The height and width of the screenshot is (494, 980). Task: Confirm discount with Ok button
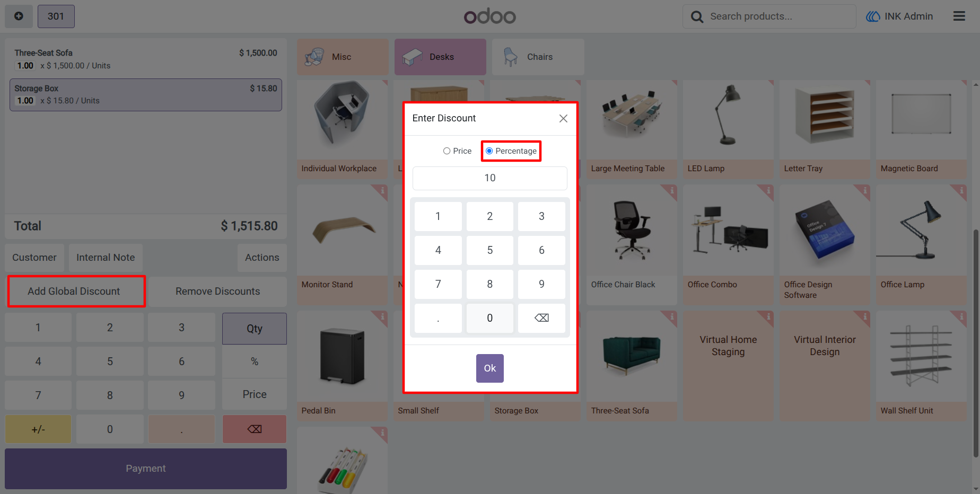(490, 368)
